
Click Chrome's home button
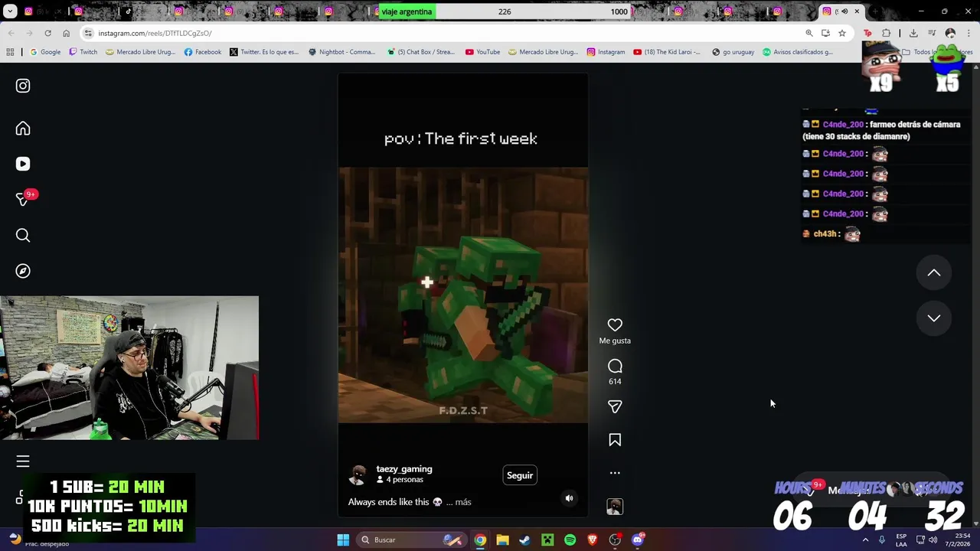click(66, 33)
